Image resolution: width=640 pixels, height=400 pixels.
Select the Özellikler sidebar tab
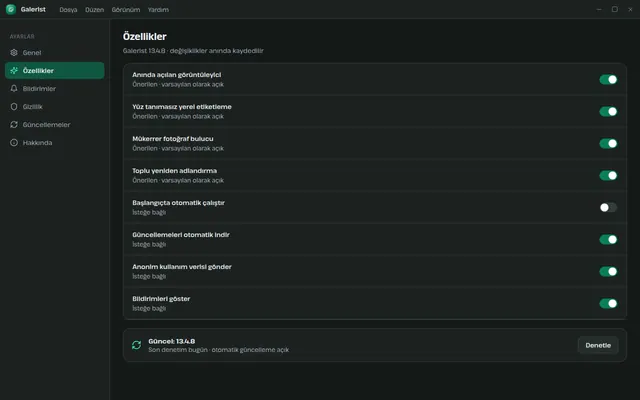(x=55, y=71)
